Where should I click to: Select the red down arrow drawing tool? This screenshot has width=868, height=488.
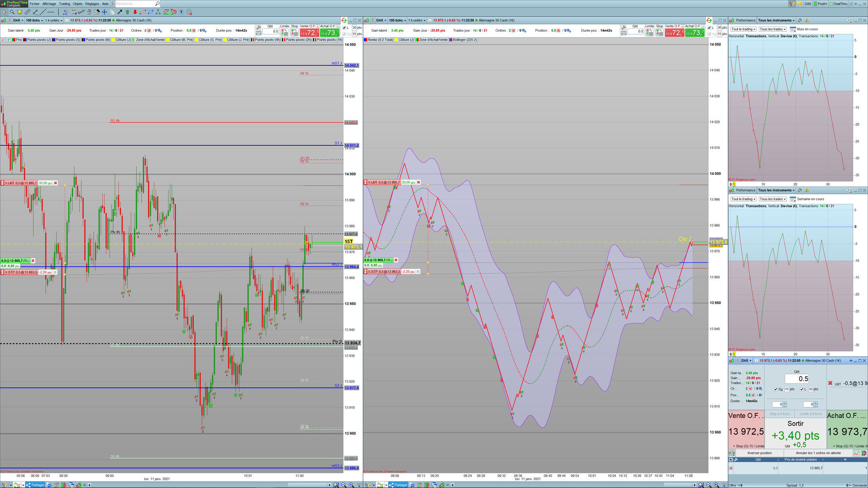point(135,12)
